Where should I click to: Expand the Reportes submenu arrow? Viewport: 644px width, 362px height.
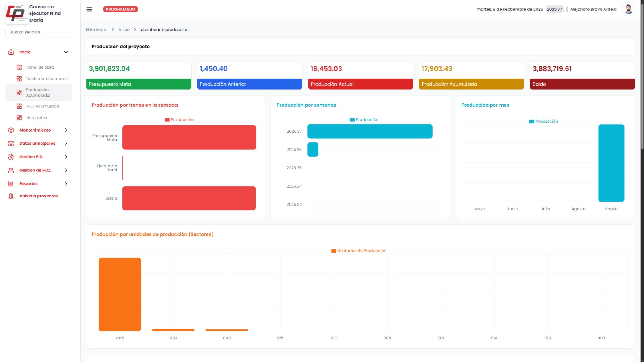click(66, 184)
